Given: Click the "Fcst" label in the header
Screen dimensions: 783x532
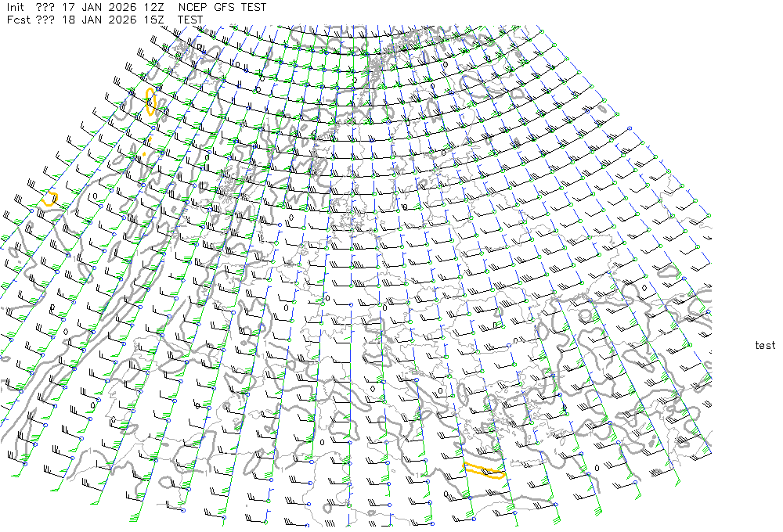Looking at the screenshot, I should pos(18,20).
